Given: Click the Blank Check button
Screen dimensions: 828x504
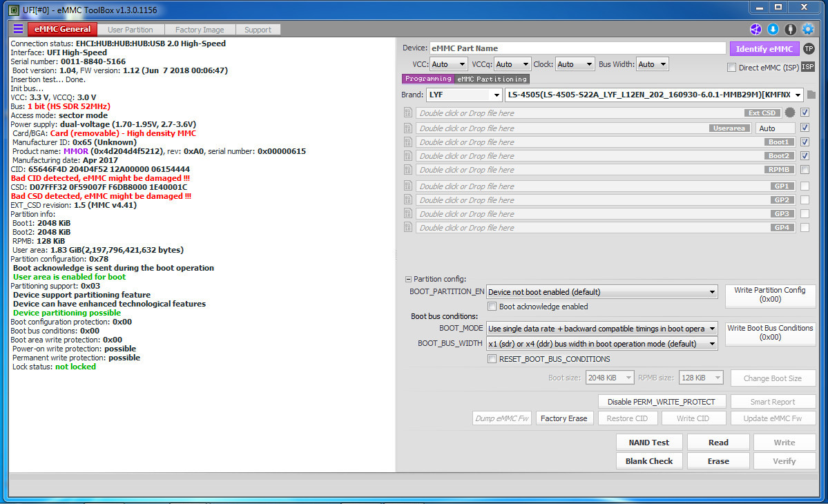Looking at the screenshot, I should [649, 461].
